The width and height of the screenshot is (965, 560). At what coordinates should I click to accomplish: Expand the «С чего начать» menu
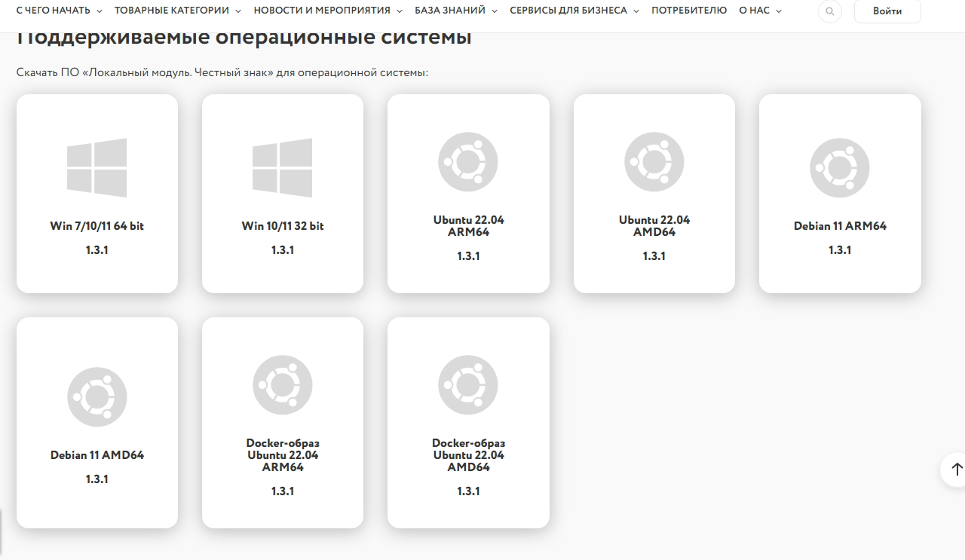(x=59, y=11)
